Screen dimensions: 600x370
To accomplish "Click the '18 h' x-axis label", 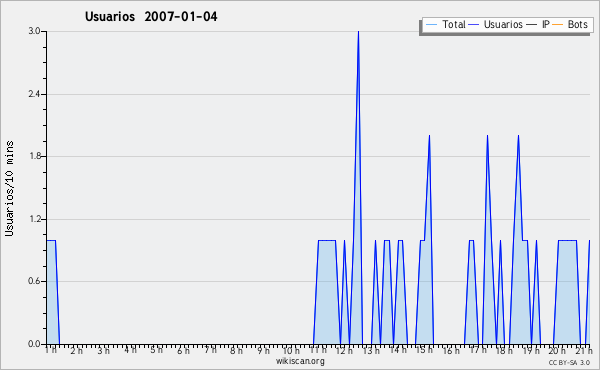I will coord(504,350).
